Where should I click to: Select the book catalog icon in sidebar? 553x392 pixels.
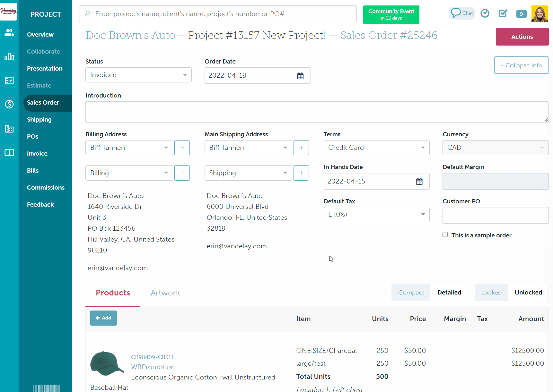click(x=9, y=153)
